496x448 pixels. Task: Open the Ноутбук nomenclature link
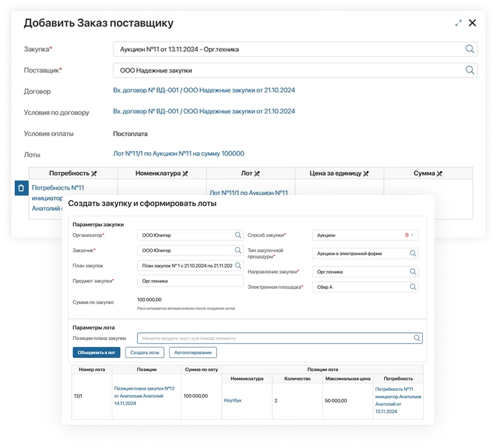click(x=233, y=400)
